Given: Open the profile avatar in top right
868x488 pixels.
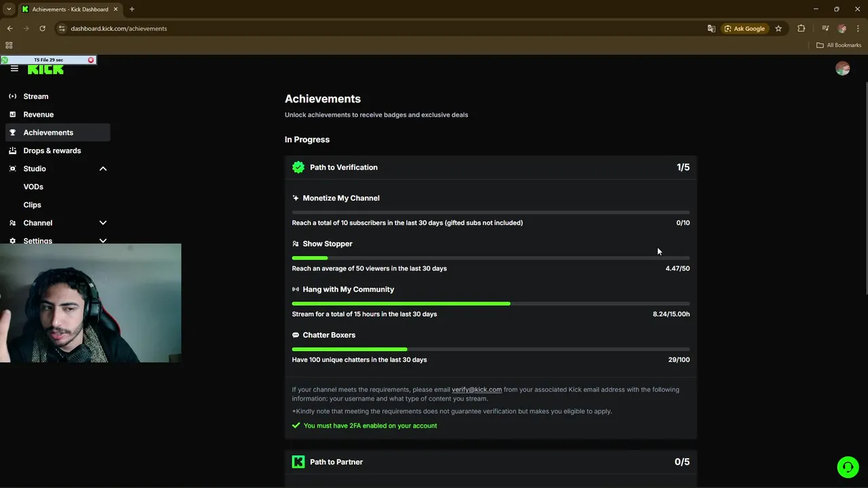Looking at the screenshot, I should point(842,68).
